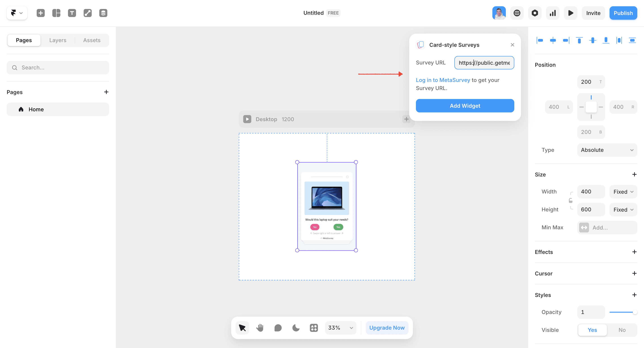
Task: Toggle the width-height constrain link in Size section
Action: click(571, 200)
